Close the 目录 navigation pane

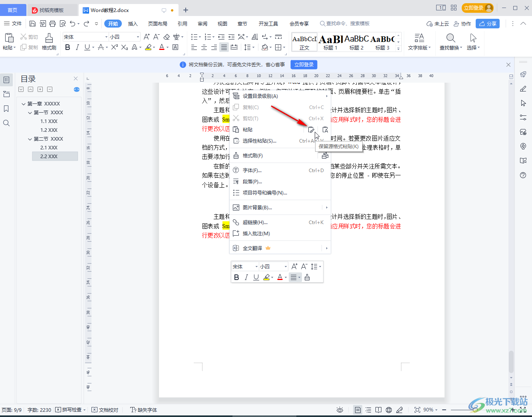[76, 79]
